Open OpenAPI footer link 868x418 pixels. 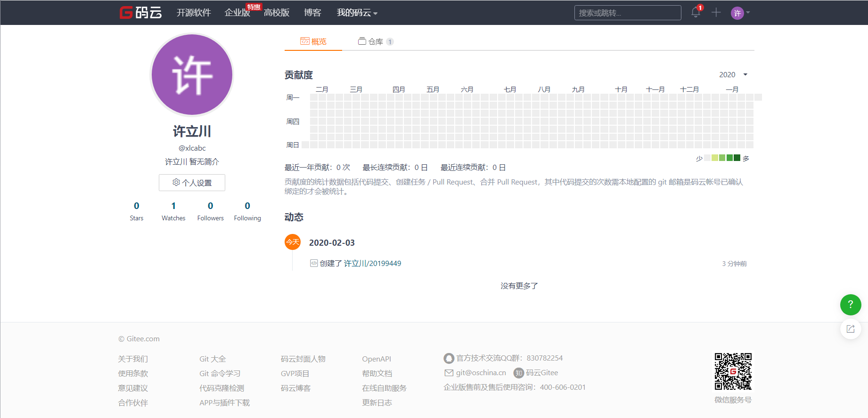[x=377, y=359]
